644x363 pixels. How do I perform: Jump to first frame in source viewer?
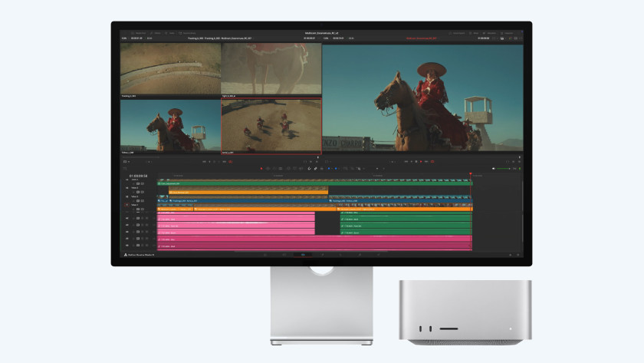204,162
